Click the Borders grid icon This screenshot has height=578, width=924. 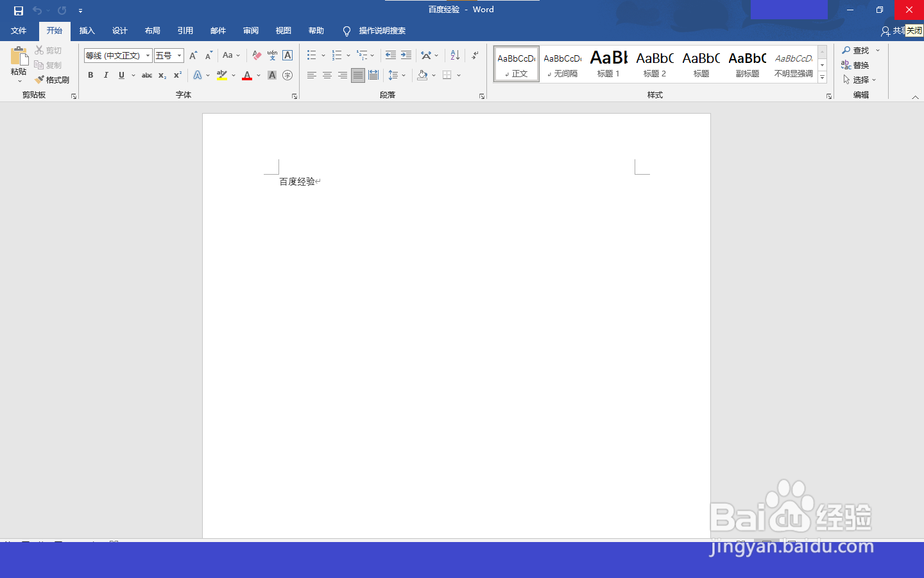447,75
